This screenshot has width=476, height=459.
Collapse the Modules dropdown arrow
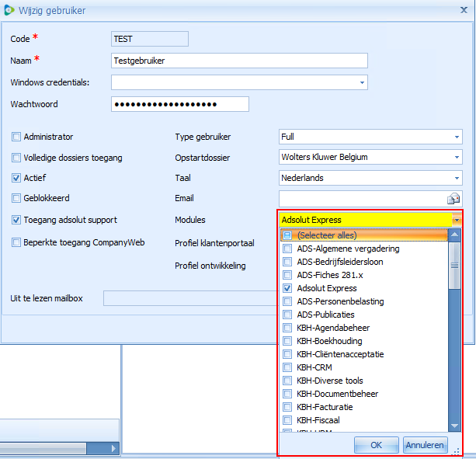click(x=457, y=220)
